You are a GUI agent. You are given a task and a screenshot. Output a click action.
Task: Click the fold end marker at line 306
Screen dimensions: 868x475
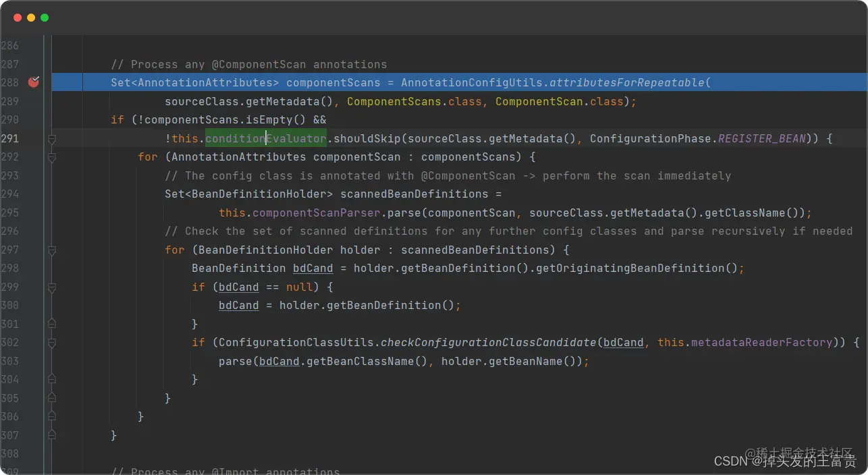pyautogui.click(x=52, y=417)
